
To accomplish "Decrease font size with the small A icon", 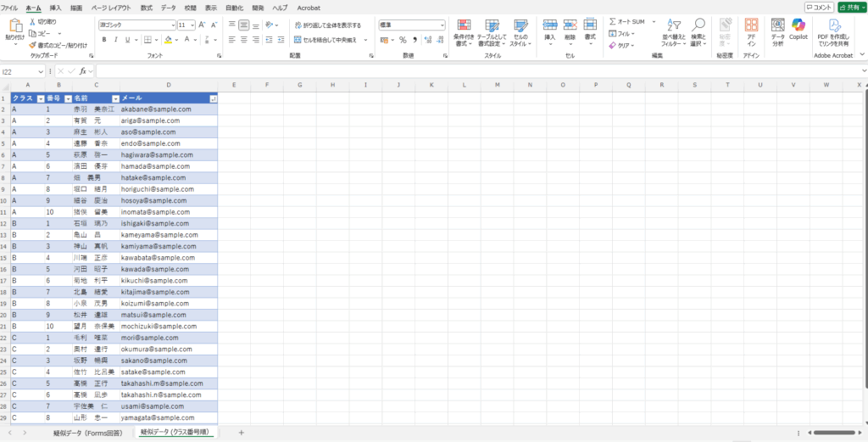I will pos(213,25).
